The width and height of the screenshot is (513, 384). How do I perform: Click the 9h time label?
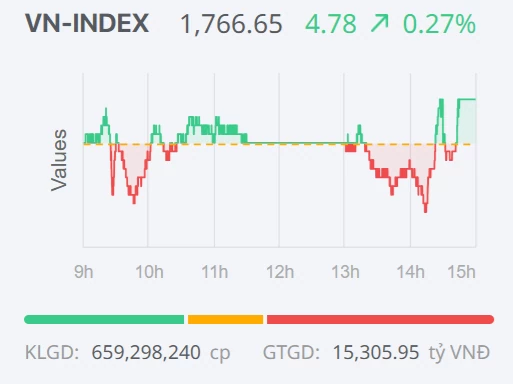tap(84, 272)
